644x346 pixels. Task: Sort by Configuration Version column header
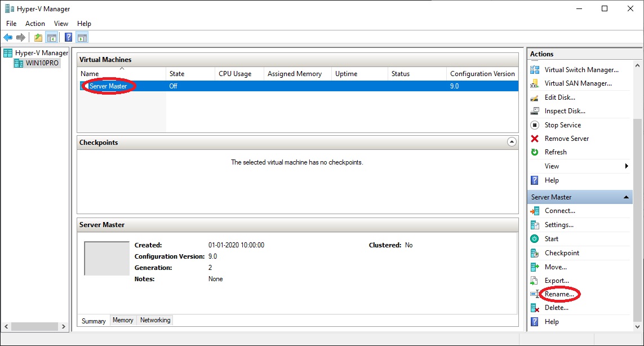482,74
